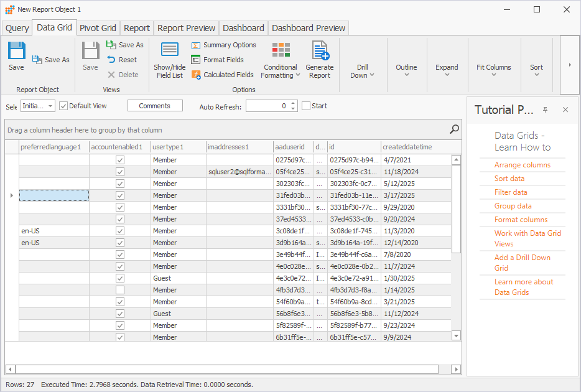Pin the Tutorial panel
The width and height of the screenshot is (581, 392).
(x=545, y=110)
